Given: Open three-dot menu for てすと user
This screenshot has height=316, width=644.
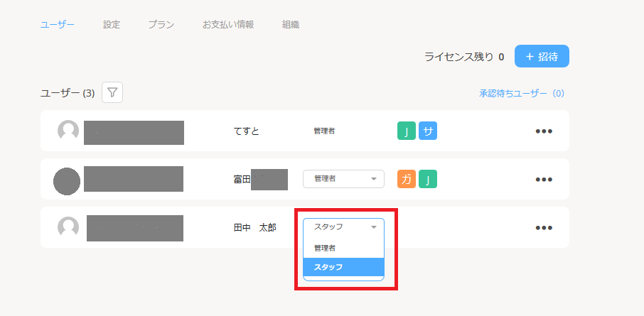Looking at the screenshot, I should (x=544, y=131).
